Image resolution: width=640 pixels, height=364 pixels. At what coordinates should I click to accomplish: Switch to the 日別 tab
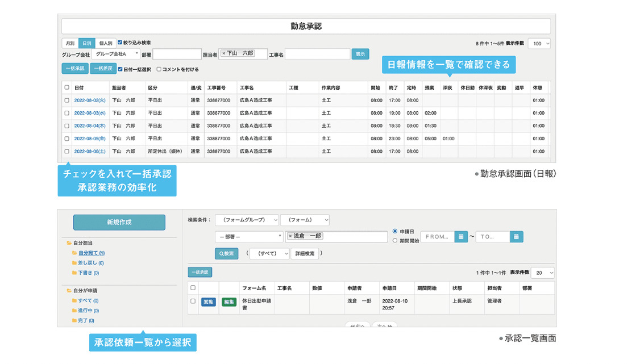click(87, 43)
